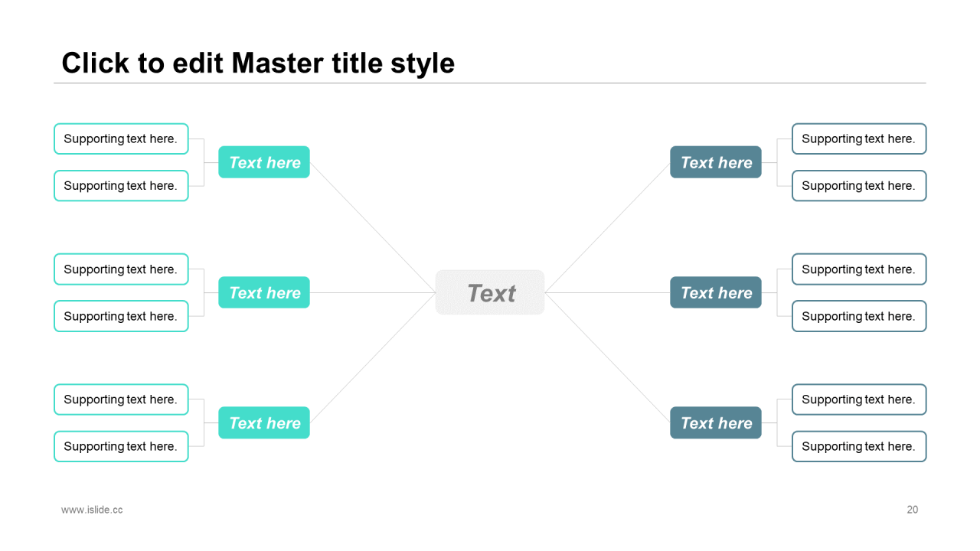Click the second blue-outlined Supporting text box from top
980x551 pixels.
point(859,185)
